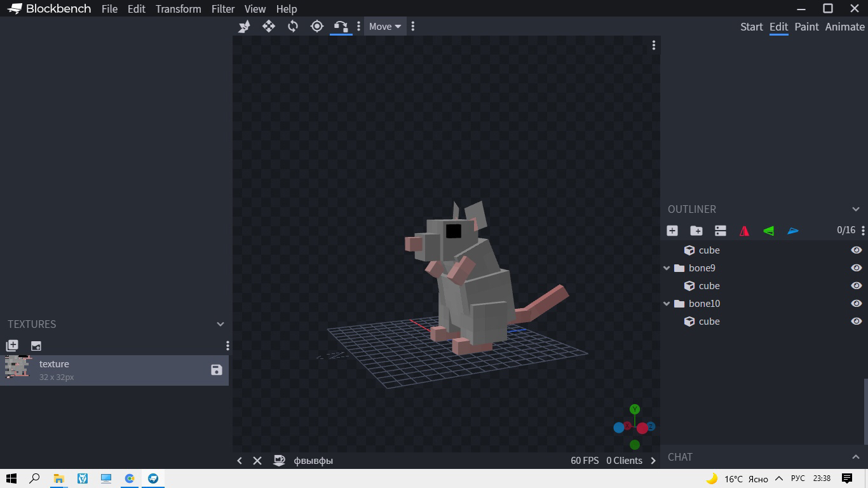Screen dimensions: 868x488
Task: Collapse the bone9 tree group
Action: (x=667, y=268)
